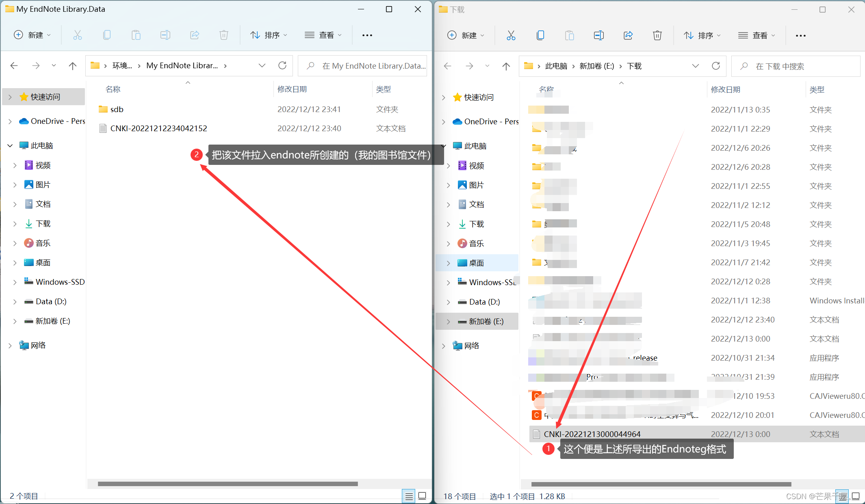865x504 pixels.
Task: Open the address bar history dropdown in Downloads
Action: tap(696, 66)
